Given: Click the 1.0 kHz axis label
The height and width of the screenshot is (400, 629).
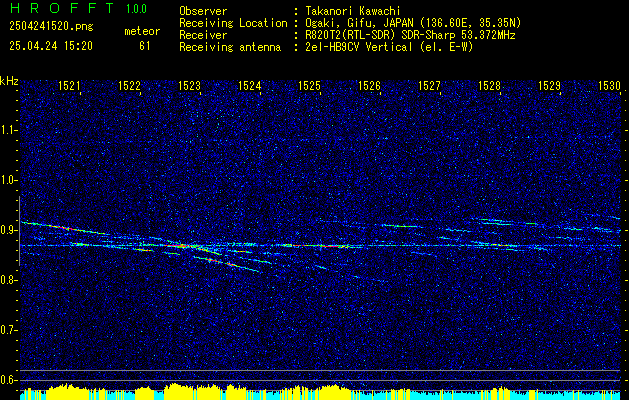Looking at the screenshot, I should pyautogui.click(x=9, y=180).
